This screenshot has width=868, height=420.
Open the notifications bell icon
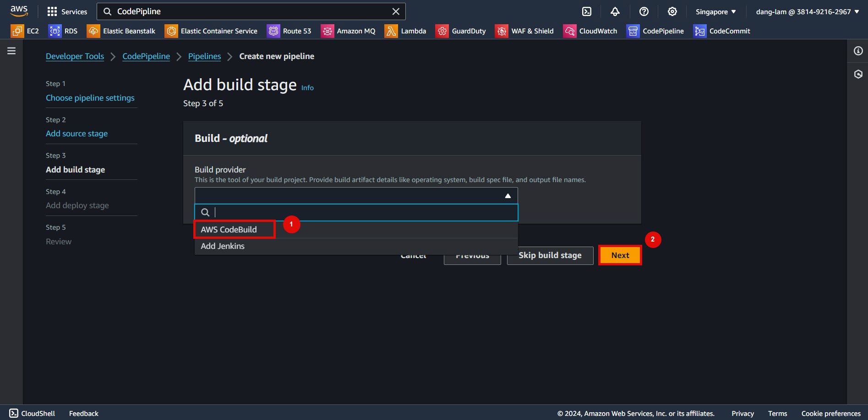615,11
